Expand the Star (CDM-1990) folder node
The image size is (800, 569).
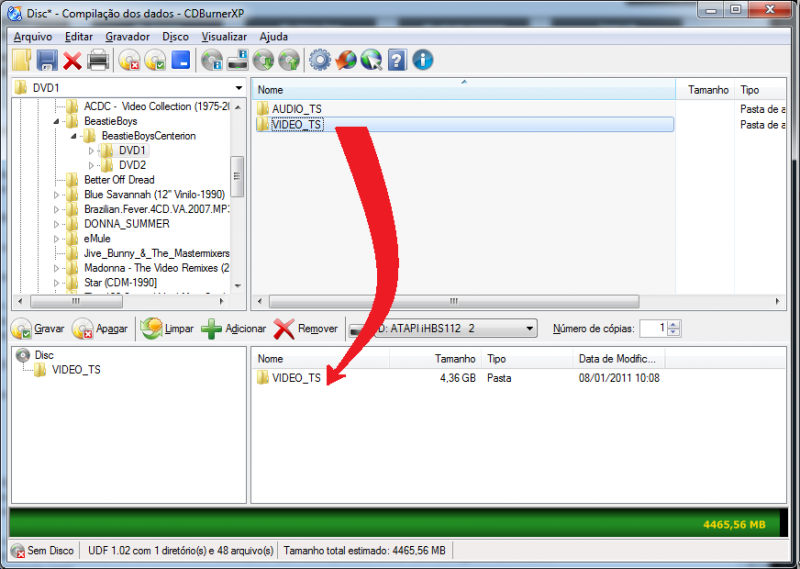pyautogui.click(x=57, y=283)
